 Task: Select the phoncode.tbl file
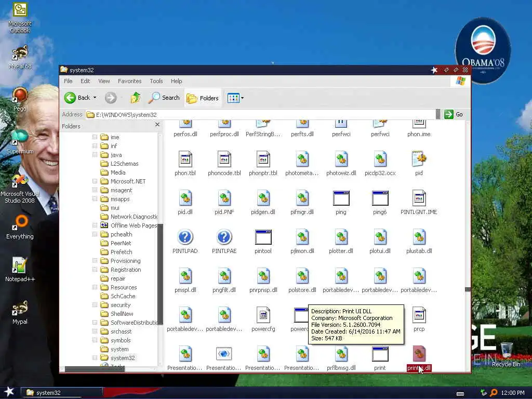[x=224, y=164]
